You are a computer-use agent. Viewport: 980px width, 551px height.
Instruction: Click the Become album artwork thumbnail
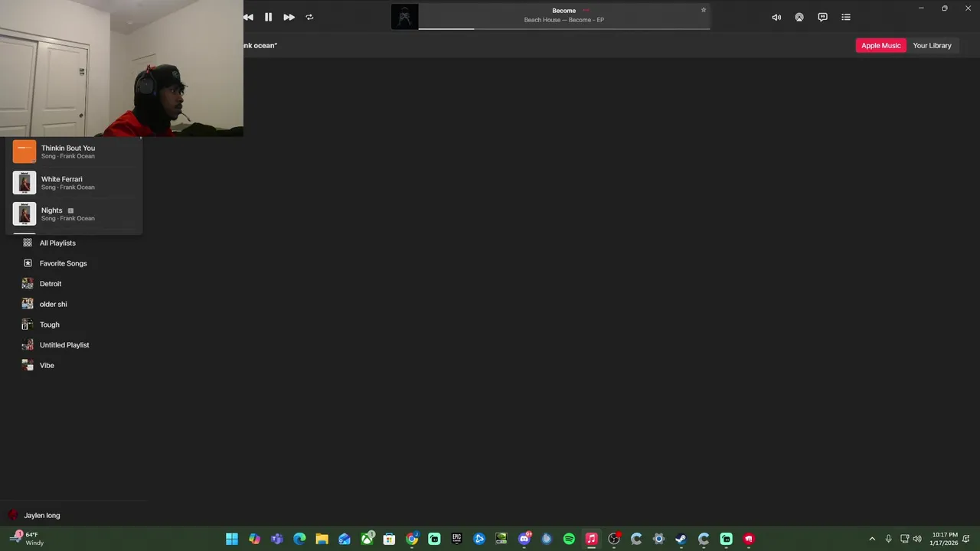point(404,17)
